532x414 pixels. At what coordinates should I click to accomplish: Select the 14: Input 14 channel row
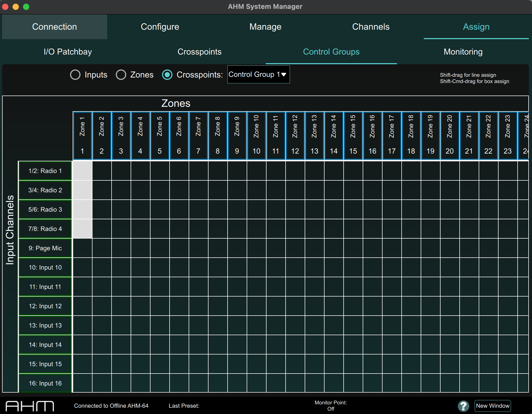click(x=45, y=345)
